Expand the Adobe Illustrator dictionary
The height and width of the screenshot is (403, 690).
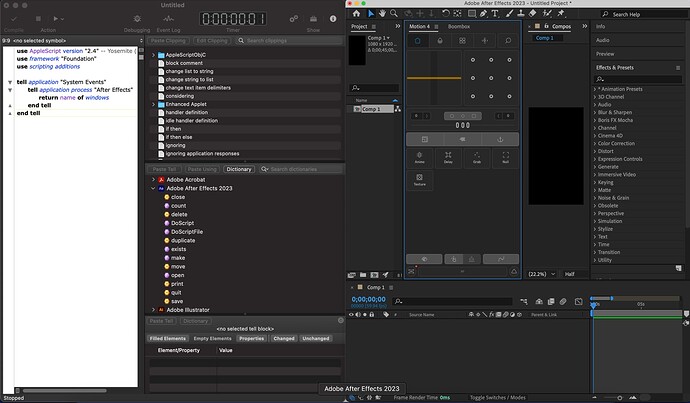tap(153, 310)
